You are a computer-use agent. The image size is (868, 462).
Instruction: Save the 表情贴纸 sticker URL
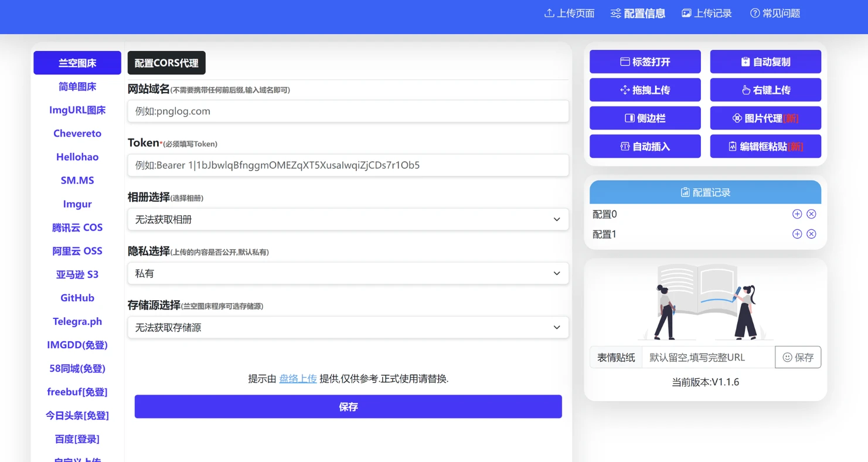(x=798, y=357)
